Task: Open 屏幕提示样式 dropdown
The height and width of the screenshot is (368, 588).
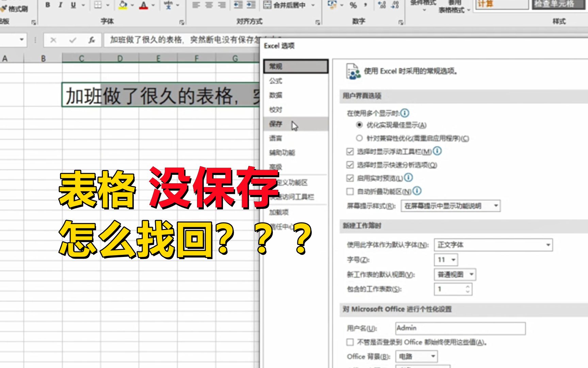Action: point(451,206)
